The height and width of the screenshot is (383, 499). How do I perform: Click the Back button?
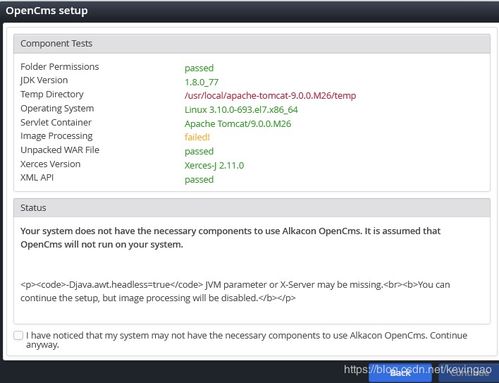400,373
